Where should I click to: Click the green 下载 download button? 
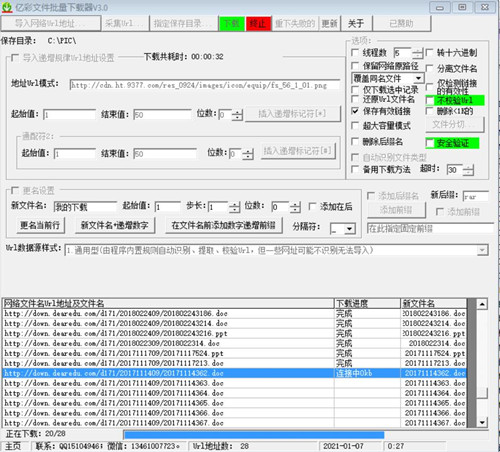coord(232,24)
